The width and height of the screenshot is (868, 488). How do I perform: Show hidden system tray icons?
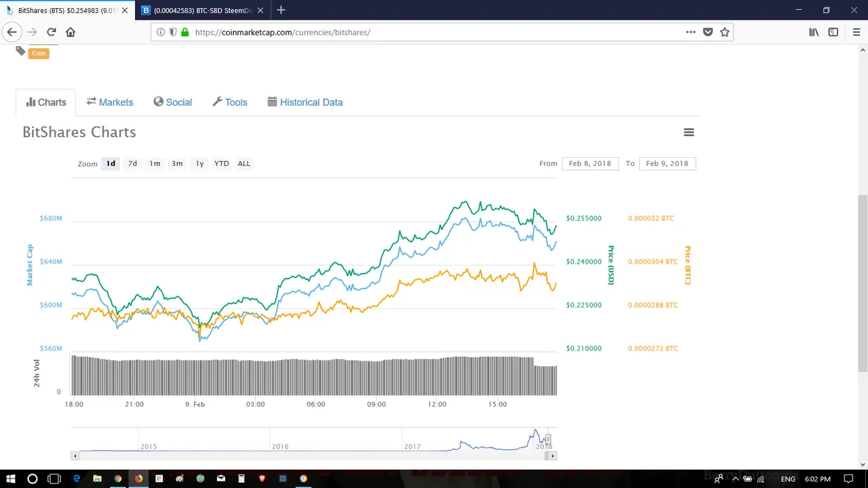(735, 479)
